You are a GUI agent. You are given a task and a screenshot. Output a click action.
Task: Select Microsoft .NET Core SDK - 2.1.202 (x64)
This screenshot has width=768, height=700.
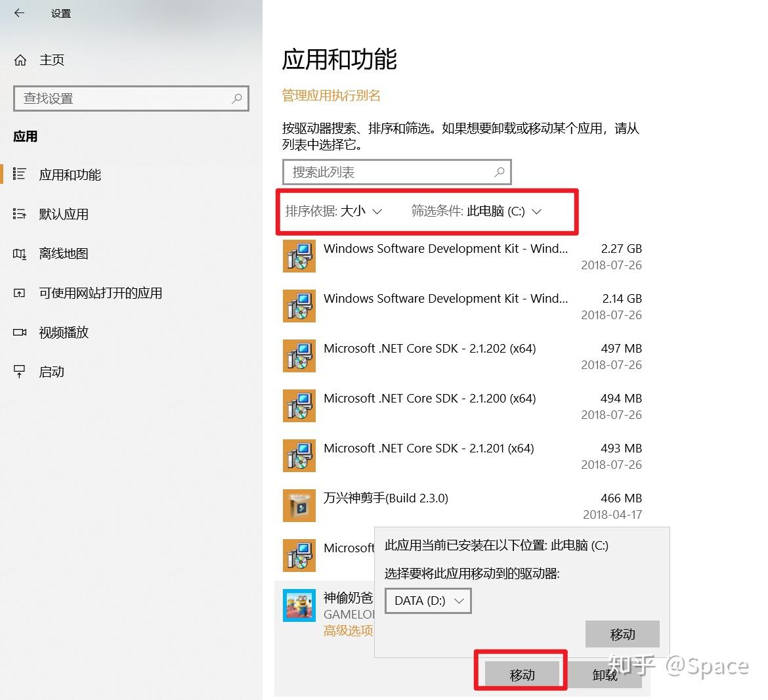(x=462, y=356)
